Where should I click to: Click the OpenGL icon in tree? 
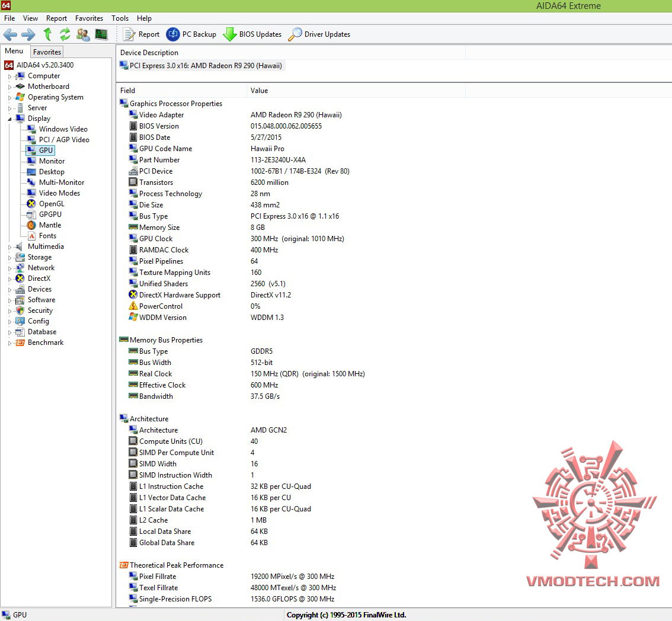click(31, 204)
